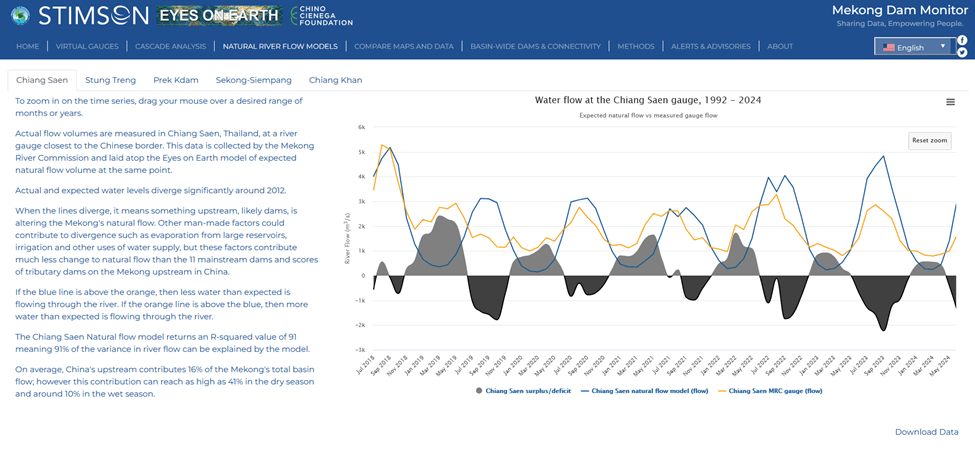This screenshot has height=450, width=975.
Task: Click the Facebook icon in header
Action: point(962,40)
